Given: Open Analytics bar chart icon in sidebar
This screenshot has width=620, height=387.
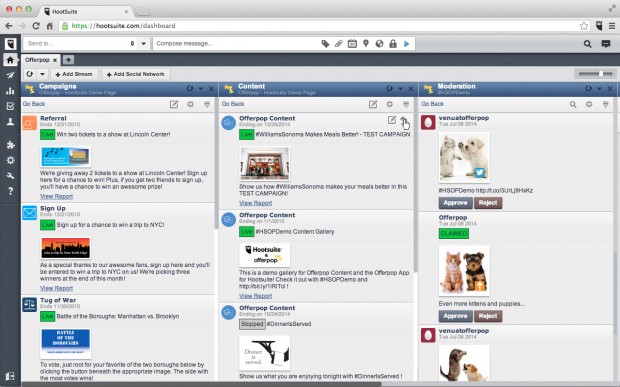Looking at the screenshot, I should pos(10,91).
